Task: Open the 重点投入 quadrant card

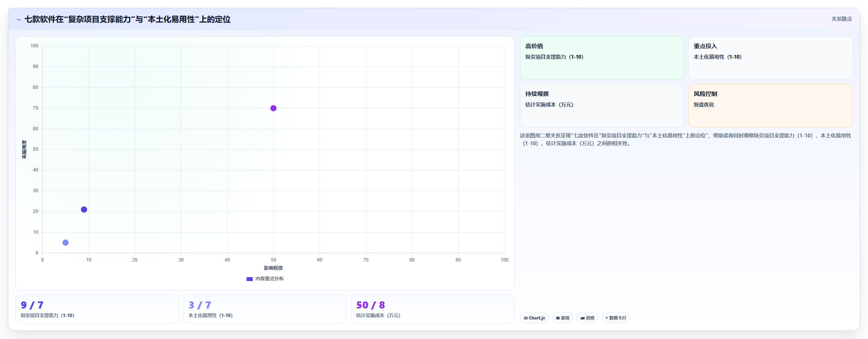Action: point(770,58)
